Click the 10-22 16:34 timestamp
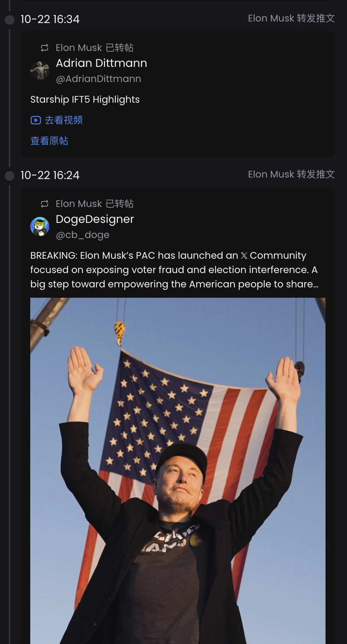Viewport: 347px width, 644px height. pos(50,19)
